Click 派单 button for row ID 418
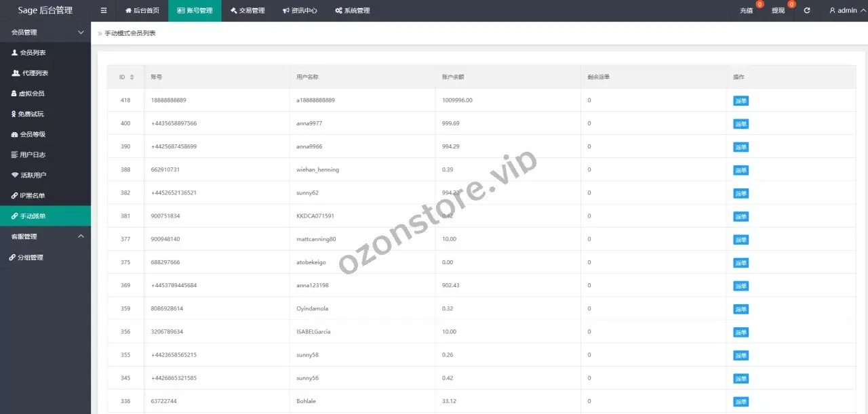868x414 pixels. click(741, 101)
